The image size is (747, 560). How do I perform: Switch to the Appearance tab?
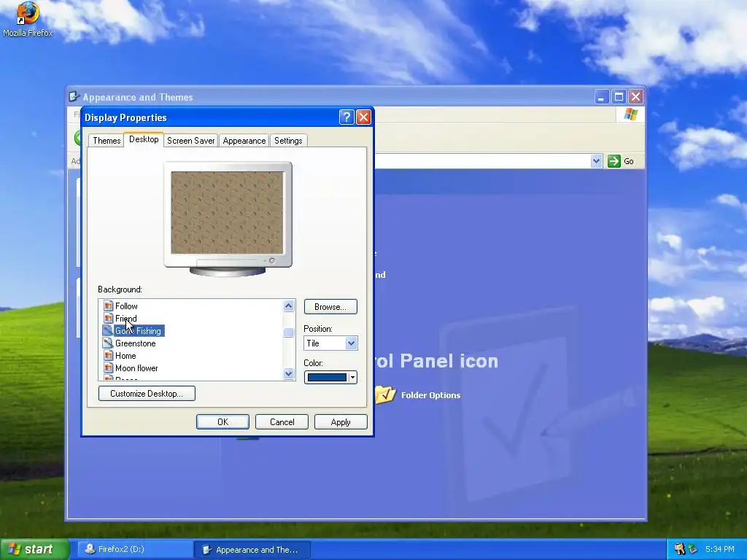tap(244, 141)
